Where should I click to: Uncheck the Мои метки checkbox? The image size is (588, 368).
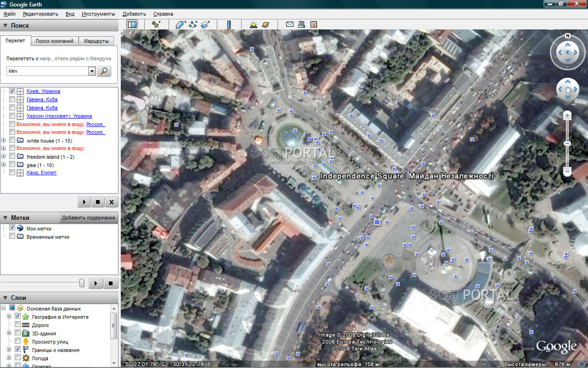coord(12,228)
